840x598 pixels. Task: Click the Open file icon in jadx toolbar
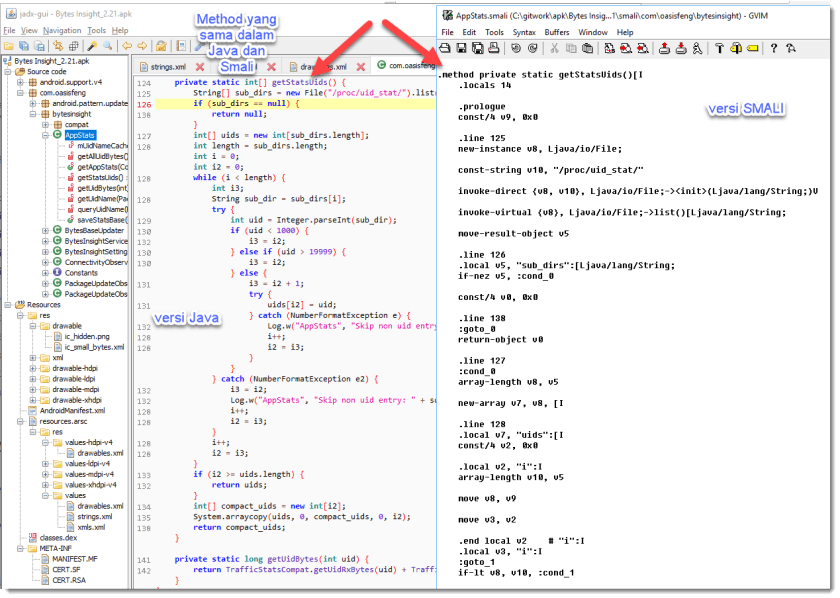10,46
